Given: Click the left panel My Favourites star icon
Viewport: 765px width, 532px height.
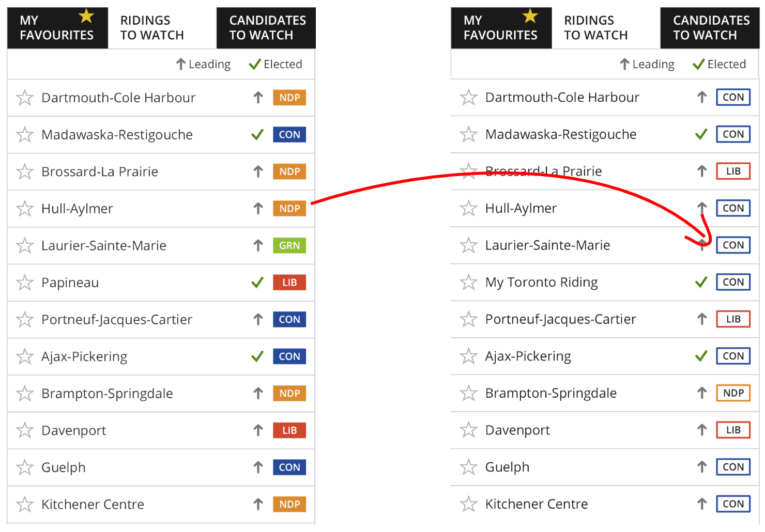Looking at the screenshot, I should [86, 17].
